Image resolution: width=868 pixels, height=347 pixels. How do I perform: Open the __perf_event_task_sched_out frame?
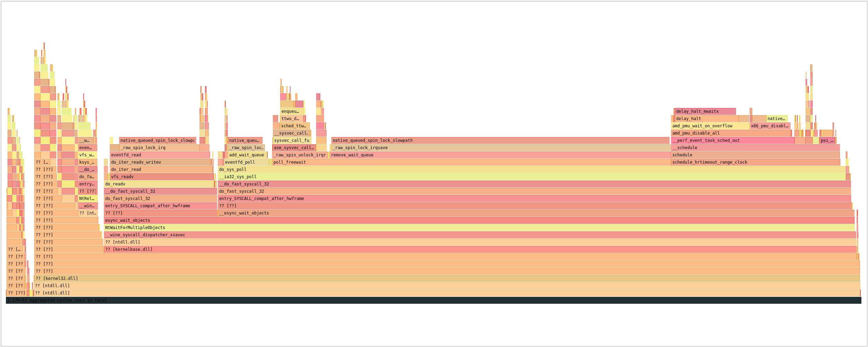(733, 140)
